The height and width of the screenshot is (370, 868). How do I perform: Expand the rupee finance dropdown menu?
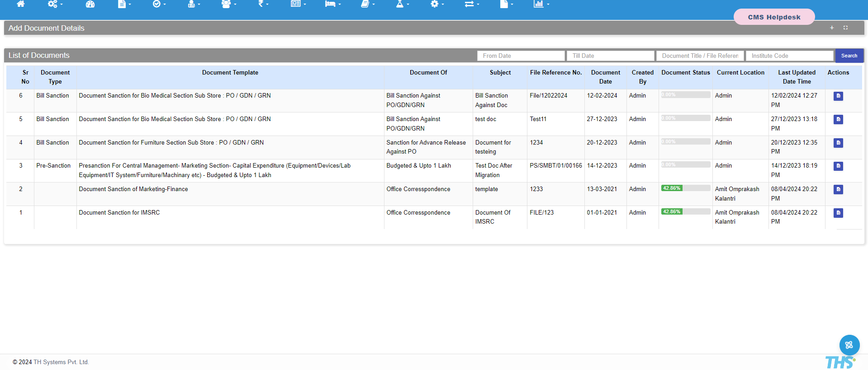click(x=263, y=4)
